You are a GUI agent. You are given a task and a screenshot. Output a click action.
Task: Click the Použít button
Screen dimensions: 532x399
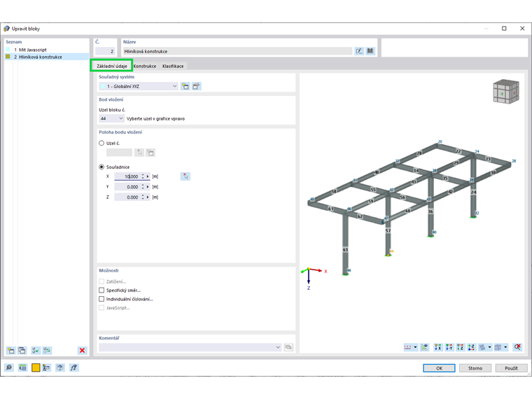(511, 368)
